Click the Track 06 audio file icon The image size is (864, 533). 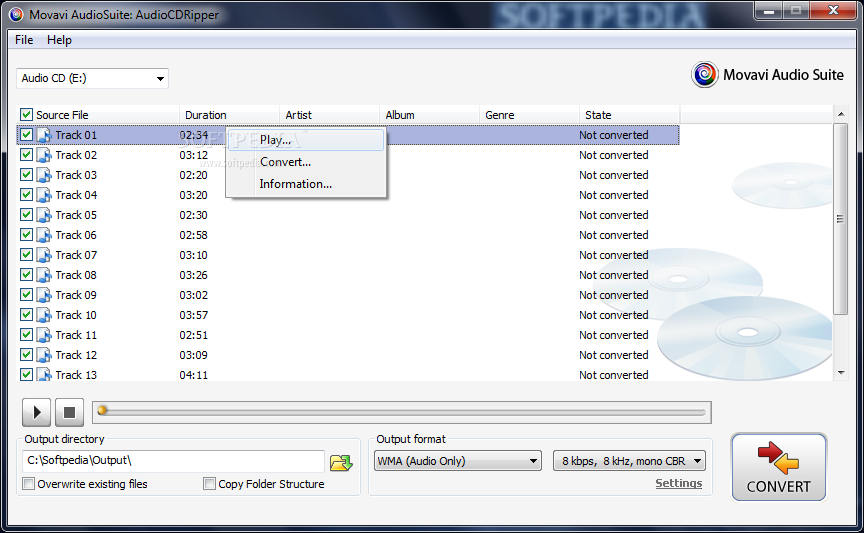[44, 235]
